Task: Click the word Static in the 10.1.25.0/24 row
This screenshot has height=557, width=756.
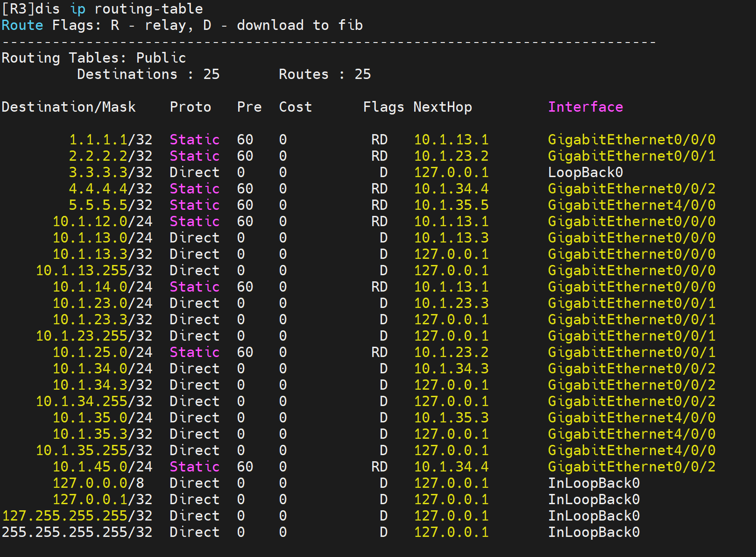Action: [x=194, y=352]
